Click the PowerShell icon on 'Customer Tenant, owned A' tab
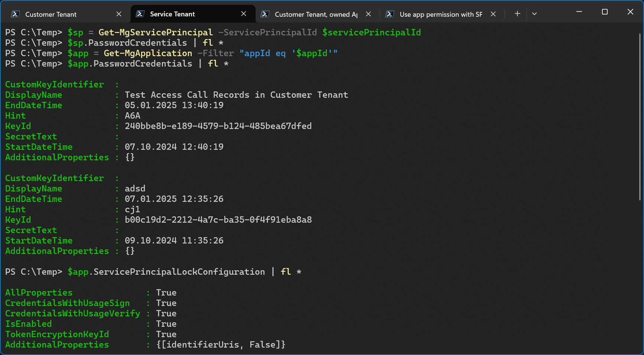644x355 pixels. pyautogui.click(x=265, y=14)
